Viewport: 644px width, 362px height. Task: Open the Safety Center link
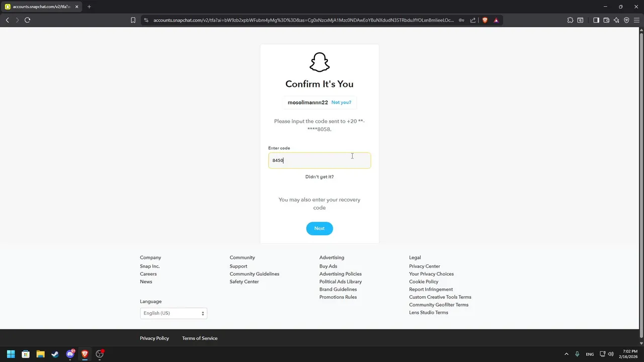coord(244,282)
